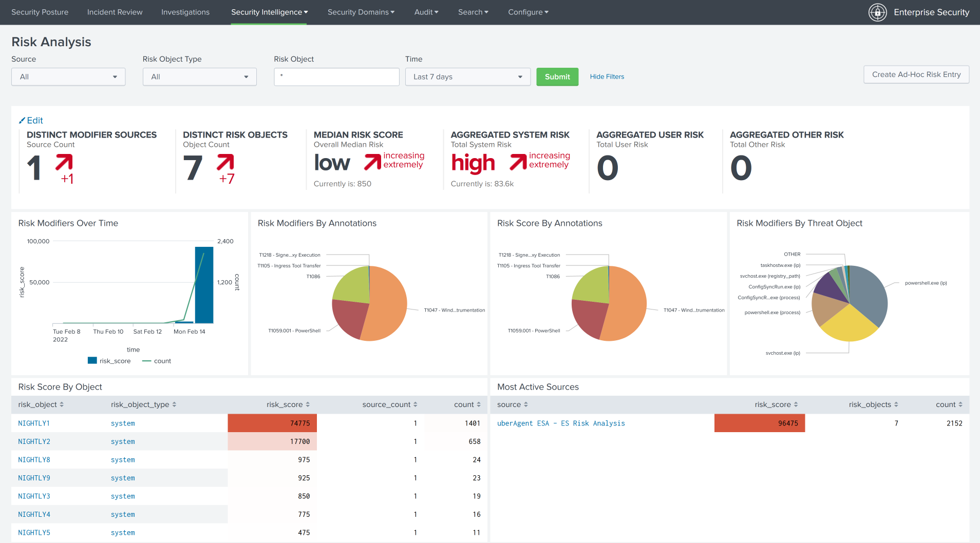Go to the Incident Review tab
This screenshot has width=980, height=543.
click(115, 12)
